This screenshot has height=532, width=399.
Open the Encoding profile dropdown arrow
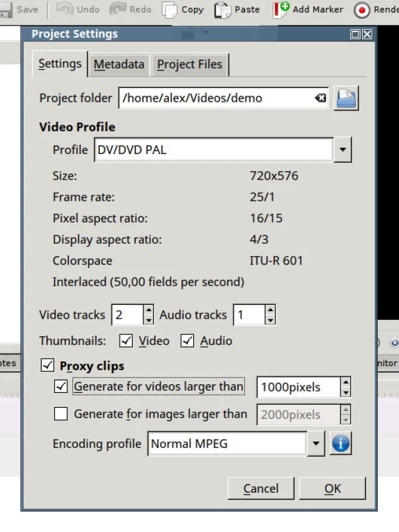tap(316, 443)
